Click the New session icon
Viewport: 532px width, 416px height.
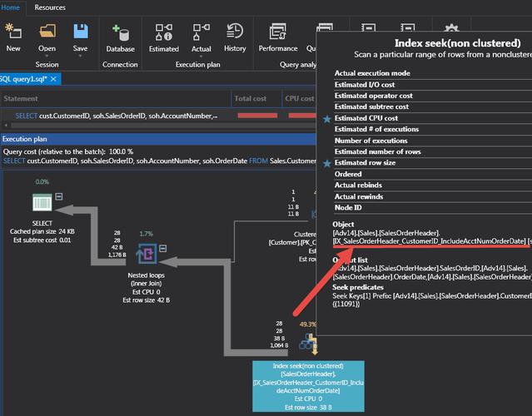pos(12,31)
